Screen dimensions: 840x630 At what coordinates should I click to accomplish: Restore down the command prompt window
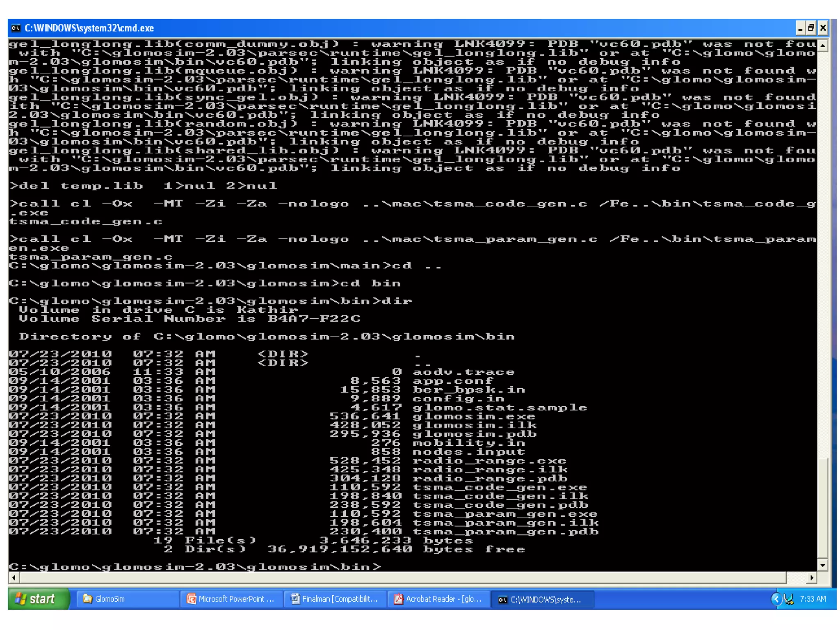tap(811, 28)
